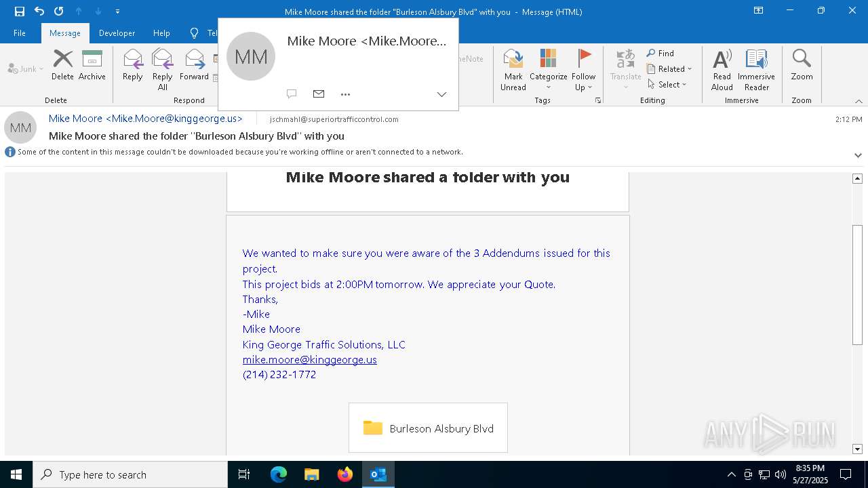The image size is (868, 488).
Task: Click the taskbar search box
Action: click(130, 474)
